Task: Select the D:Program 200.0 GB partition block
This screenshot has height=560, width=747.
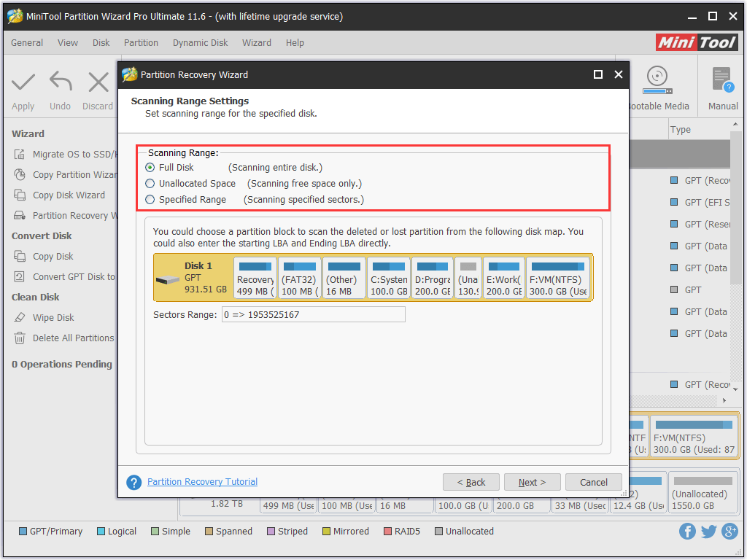Action: pos(433,278)
